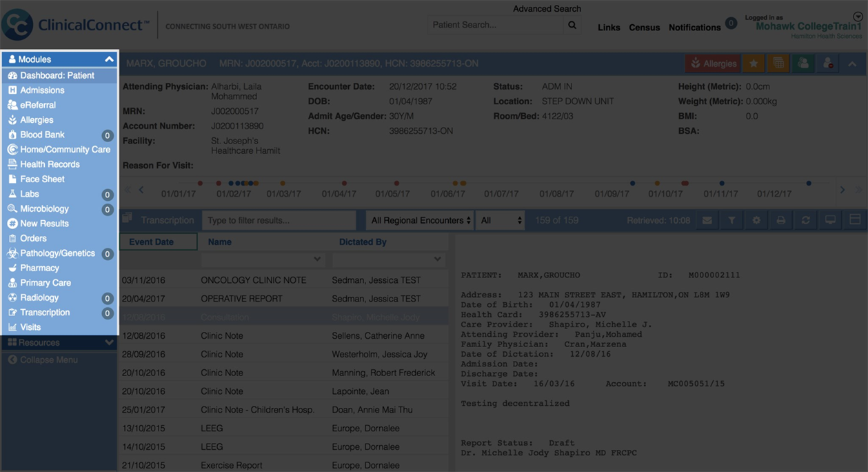Select the ONCOLOGY CLINIC NOTE row
Screen dimensions: 868x472
284,280
